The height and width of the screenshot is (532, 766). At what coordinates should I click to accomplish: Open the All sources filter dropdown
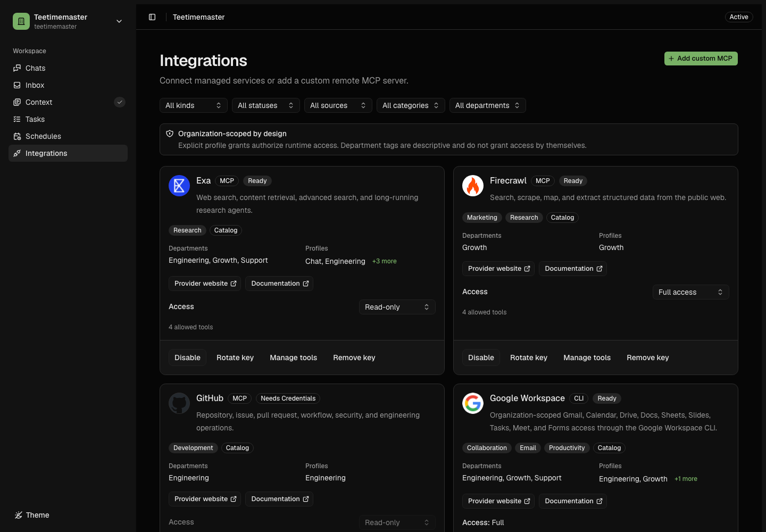pyautogui.click(x=338, y=105)
